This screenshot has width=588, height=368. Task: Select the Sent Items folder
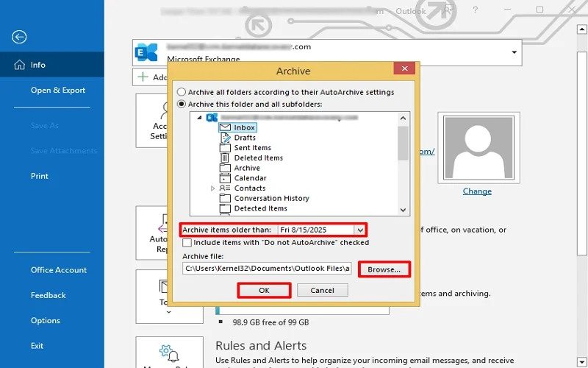(x=252, y=148)
